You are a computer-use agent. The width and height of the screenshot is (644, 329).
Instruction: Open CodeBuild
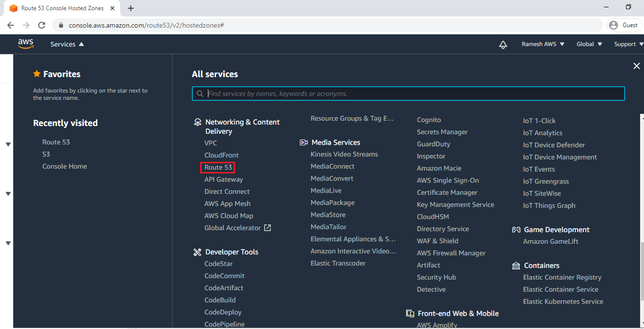[220, 300]
